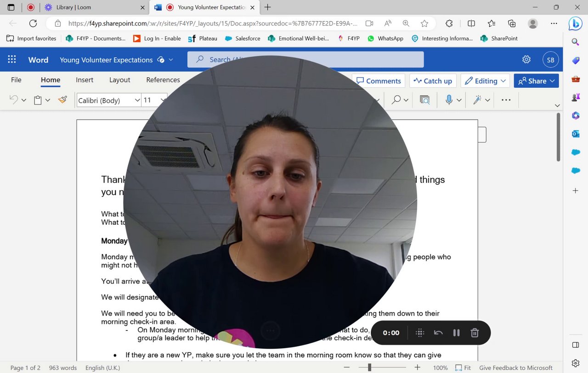The width and height of the screenshot is (588, 373).
Task: Open the Edge sidebar Outlook icon
Action: pos(576,134)
